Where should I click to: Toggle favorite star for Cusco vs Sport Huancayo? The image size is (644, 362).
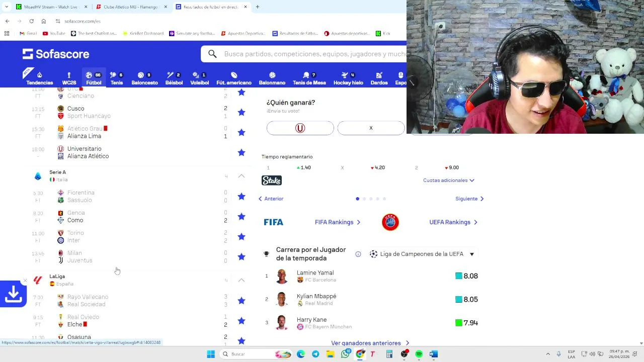(242, 112)
